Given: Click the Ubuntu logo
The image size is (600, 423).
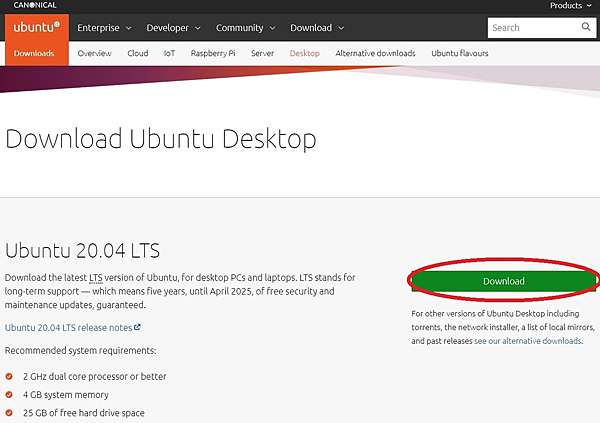Looking at the screenshot, I should (x=37, y=27).
